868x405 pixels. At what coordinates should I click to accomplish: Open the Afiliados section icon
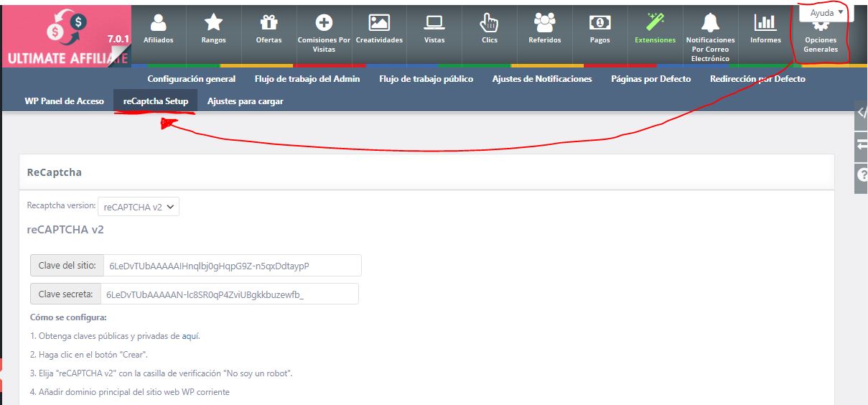tap(158, 24)
